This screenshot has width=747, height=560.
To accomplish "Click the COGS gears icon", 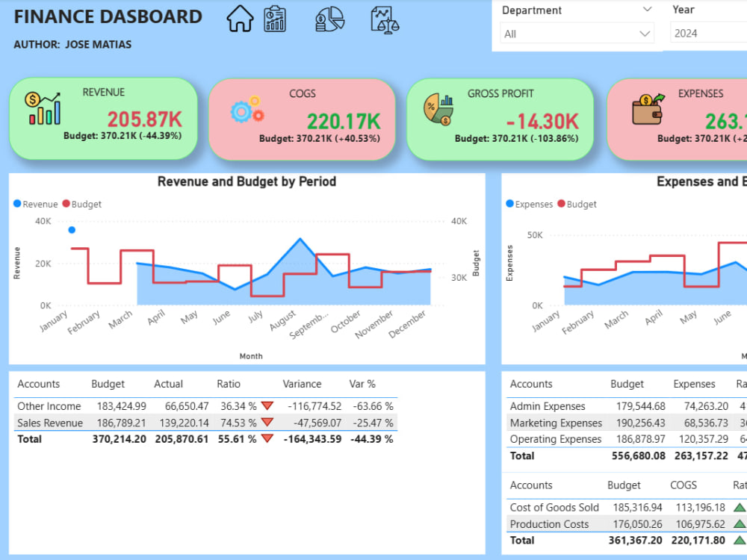I will [x=247, y=110].
